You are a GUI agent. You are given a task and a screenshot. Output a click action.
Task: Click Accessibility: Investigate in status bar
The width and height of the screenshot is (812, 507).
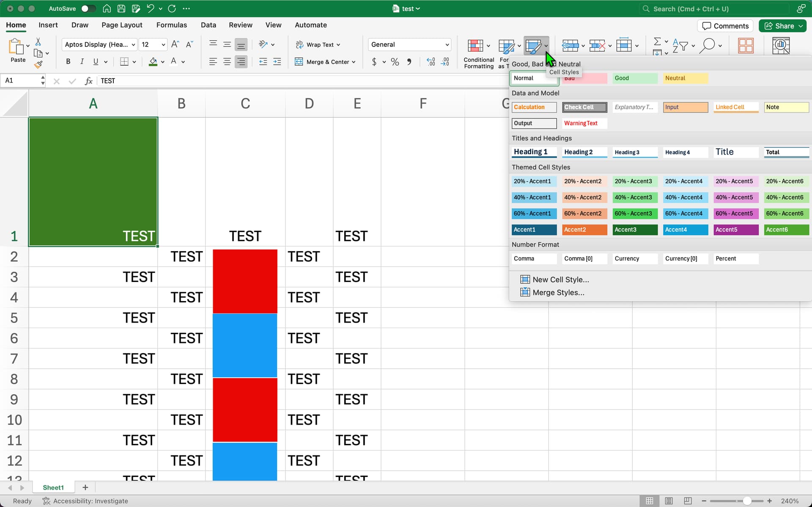click(x=85, y=501)
